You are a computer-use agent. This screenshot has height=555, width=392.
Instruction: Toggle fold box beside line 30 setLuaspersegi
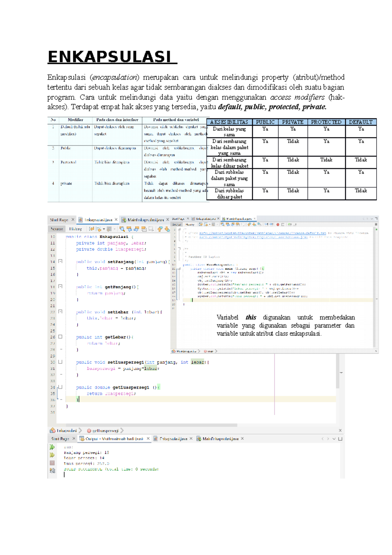[x=60, y=362]
